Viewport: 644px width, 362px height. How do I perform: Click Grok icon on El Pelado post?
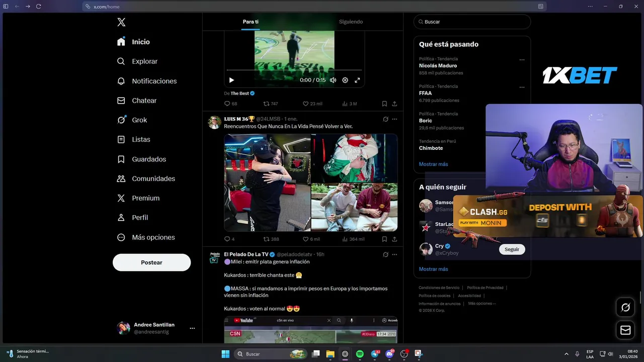tap(385, 254)
